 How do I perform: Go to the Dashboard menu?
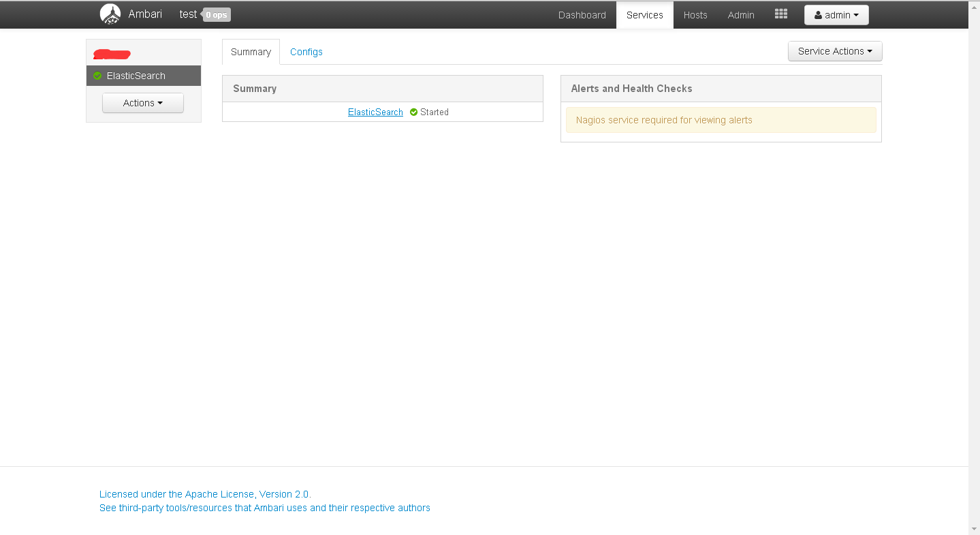[582, 15]
